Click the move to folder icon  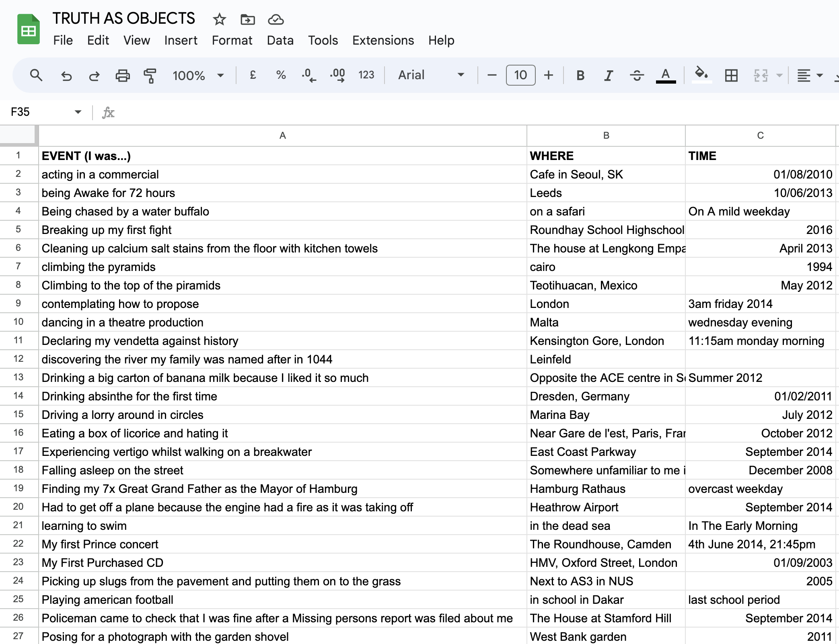(247, 19)
